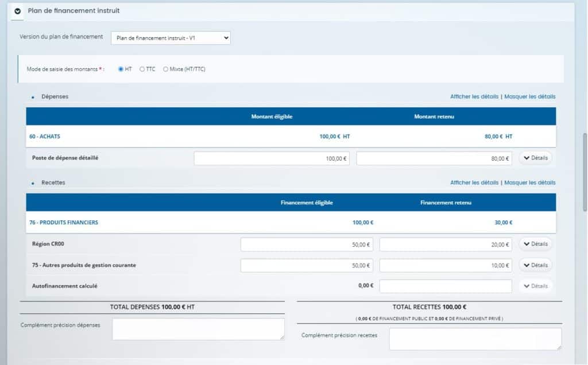Edit retained financing for Région CR00
This screenshot has height=365, width=588.
point(446,244)
